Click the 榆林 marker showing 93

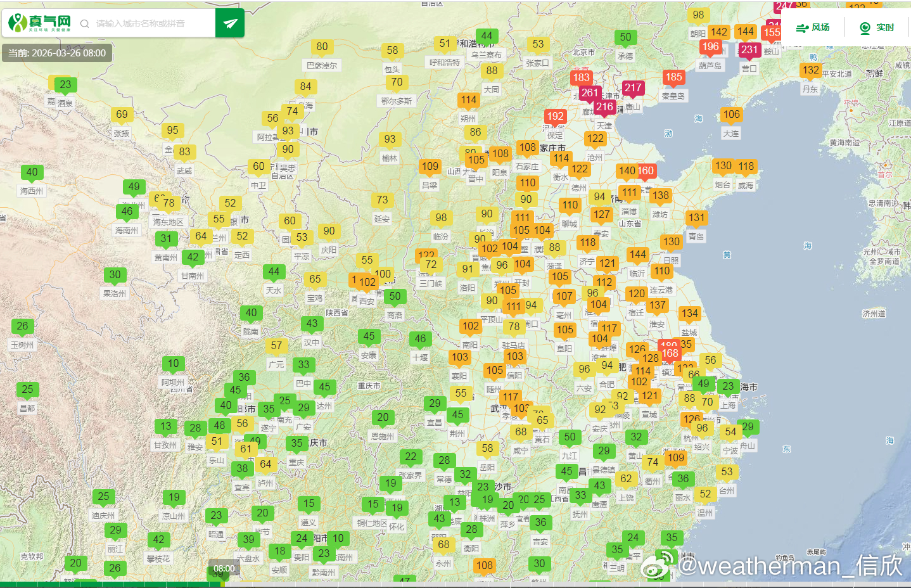tap(390, 140)
